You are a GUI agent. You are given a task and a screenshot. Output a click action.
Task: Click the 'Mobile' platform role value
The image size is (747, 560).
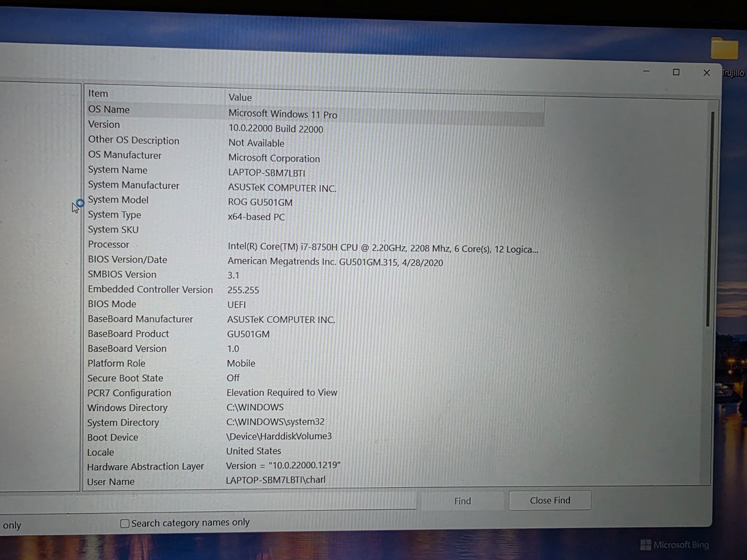241,363
